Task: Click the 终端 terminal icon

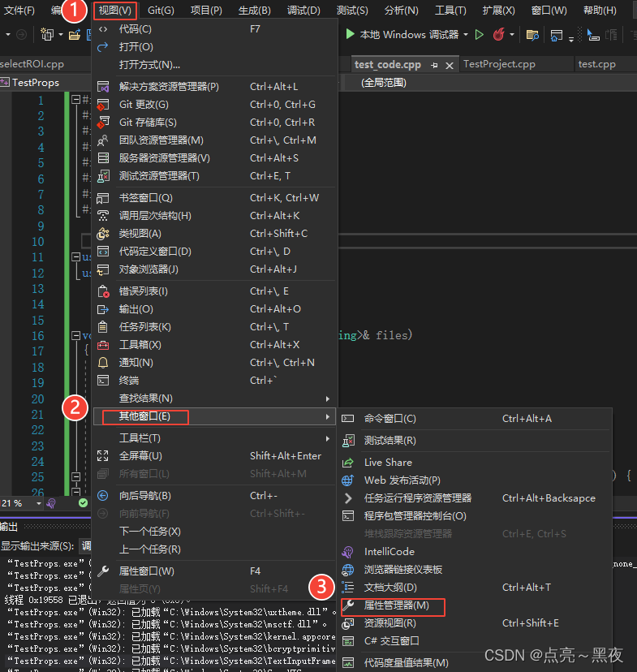Action: point(103,381)
